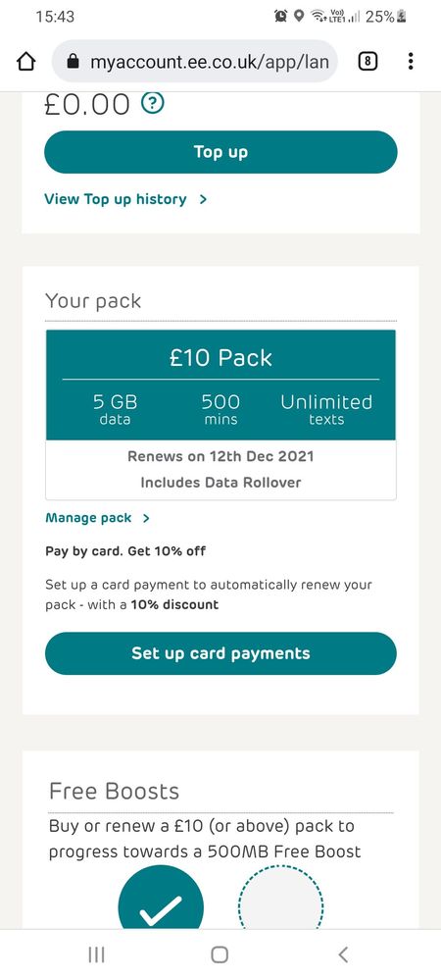Open the Manage pack link
Screen dimensions: 441x980
[88, 518]
